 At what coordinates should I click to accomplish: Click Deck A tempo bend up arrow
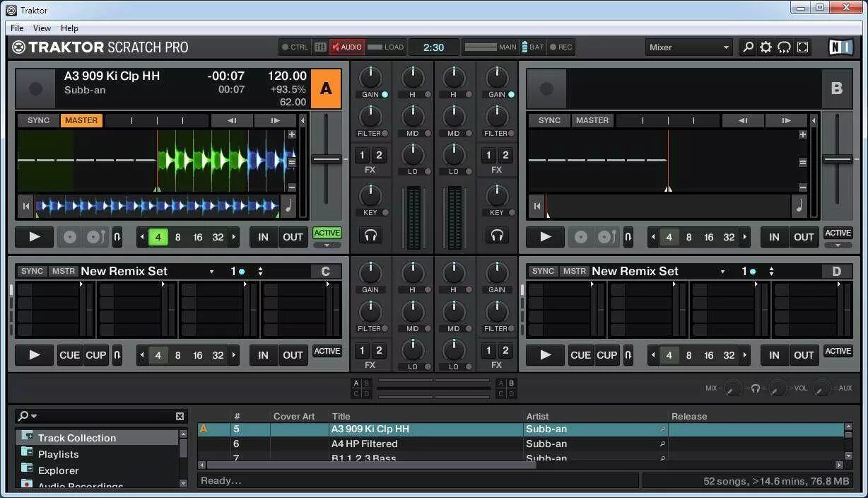pyautogui.click(x=275, y=120)
